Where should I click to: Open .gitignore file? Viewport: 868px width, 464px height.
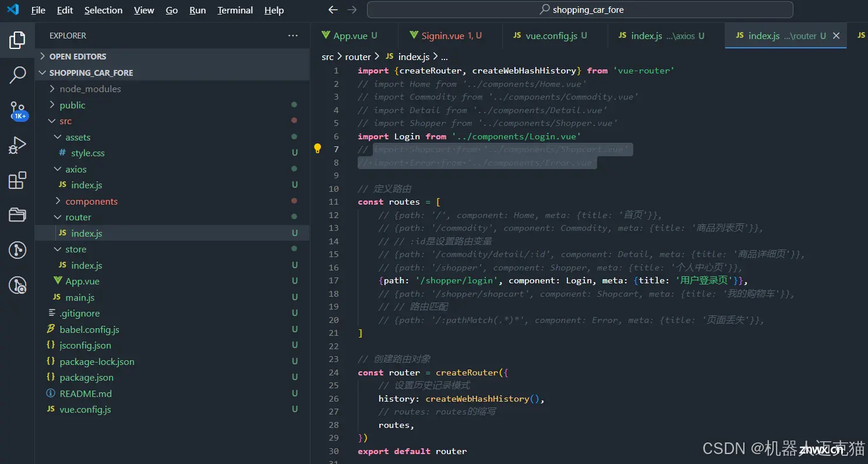coord(172,313)
